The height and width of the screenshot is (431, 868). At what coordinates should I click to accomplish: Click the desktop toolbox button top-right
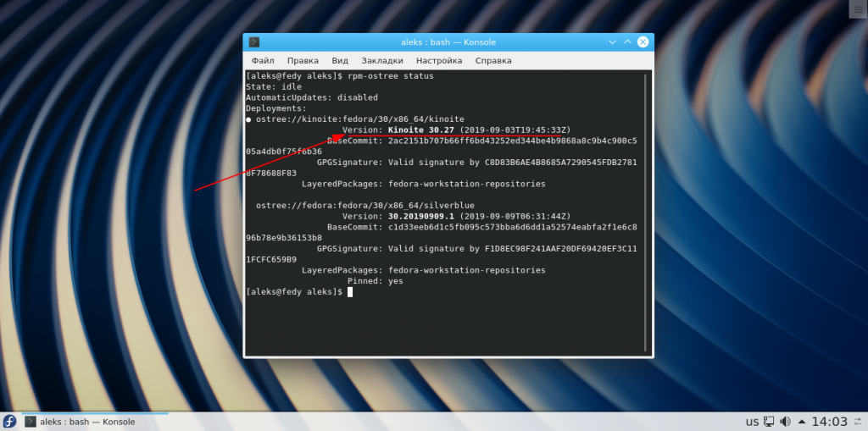(x=859, y=10)
